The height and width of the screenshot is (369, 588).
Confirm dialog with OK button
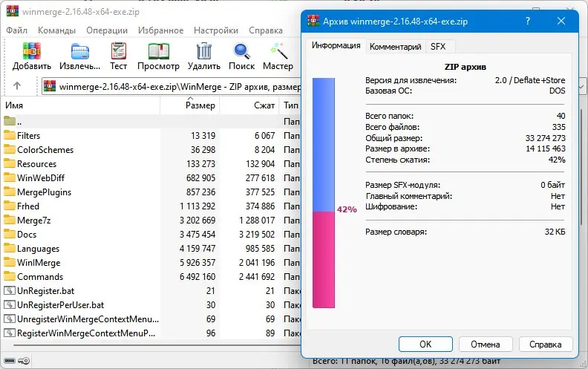(x=425, y=344)
